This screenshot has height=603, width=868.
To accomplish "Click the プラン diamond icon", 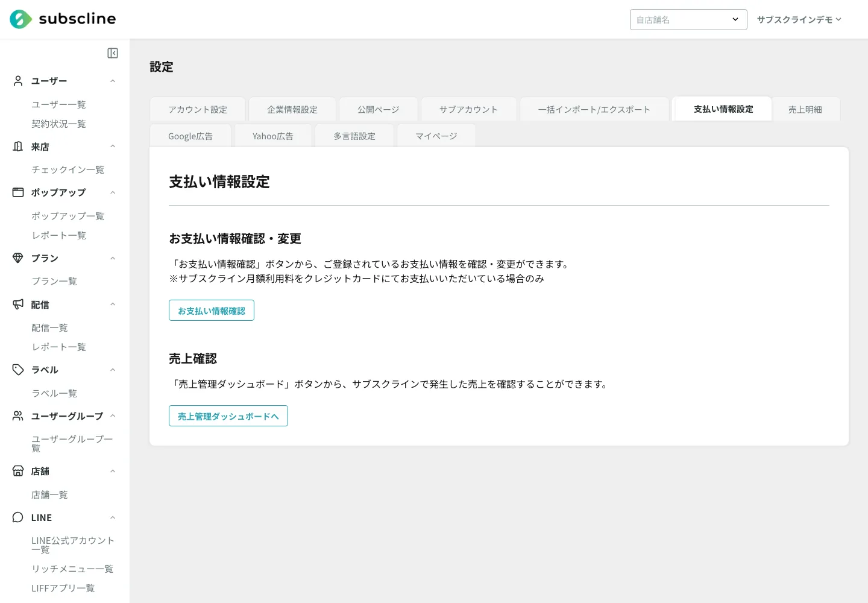I will (x=18, y=258).
